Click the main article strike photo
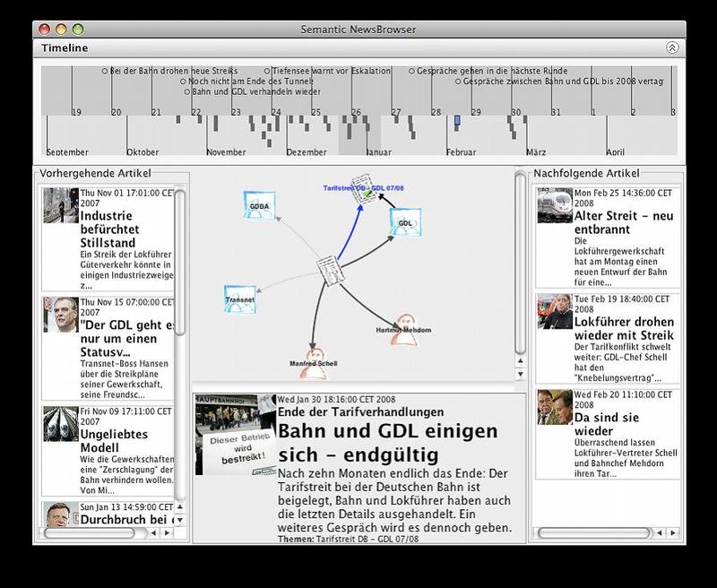The width and height of the screenshot is (717, 588). coord(236,435)
